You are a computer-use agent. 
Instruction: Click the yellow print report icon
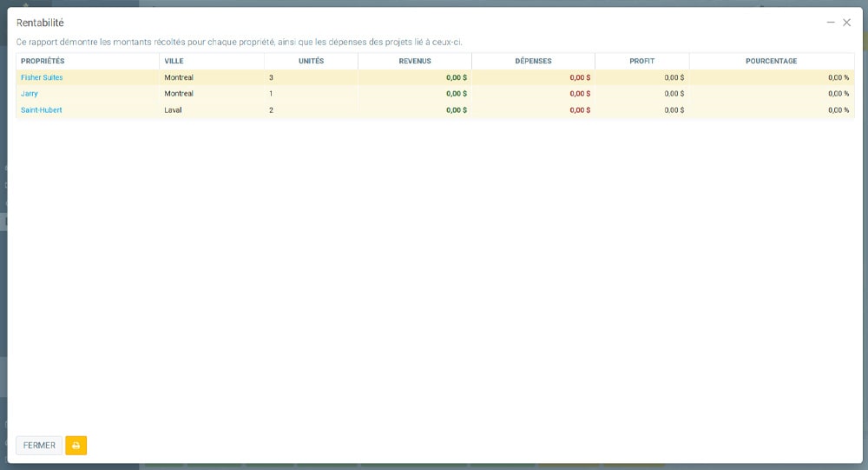(76, 446)
